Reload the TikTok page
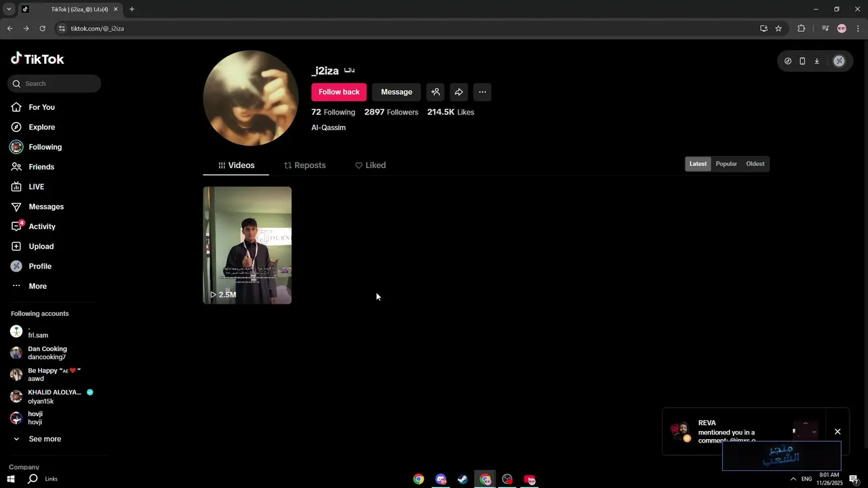The height and width of the screenshot is (488, 868). pyautogui.click(x=42, y=28)
